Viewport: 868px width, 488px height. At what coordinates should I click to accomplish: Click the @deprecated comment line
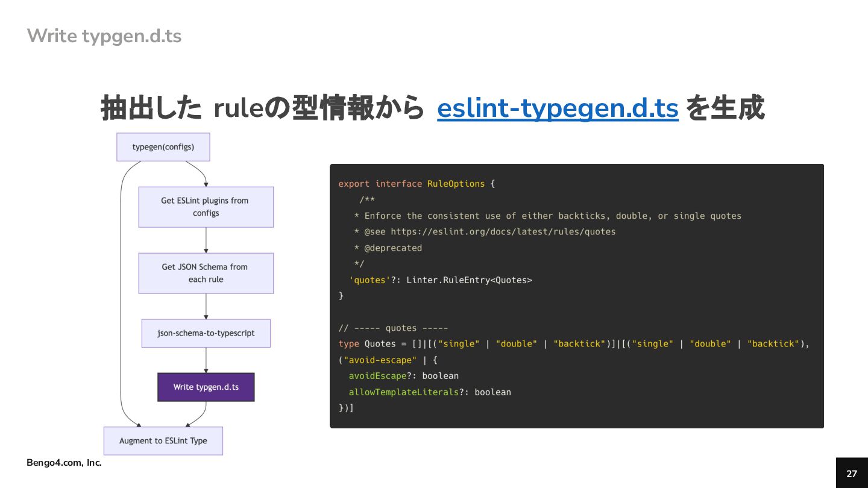[388, 248]
